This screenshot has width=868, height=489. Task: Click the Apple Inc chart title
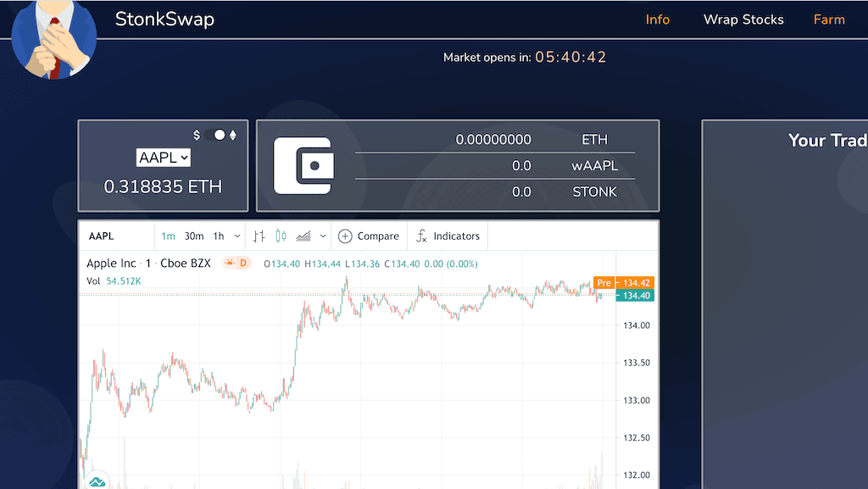click(x=111, y=264)
